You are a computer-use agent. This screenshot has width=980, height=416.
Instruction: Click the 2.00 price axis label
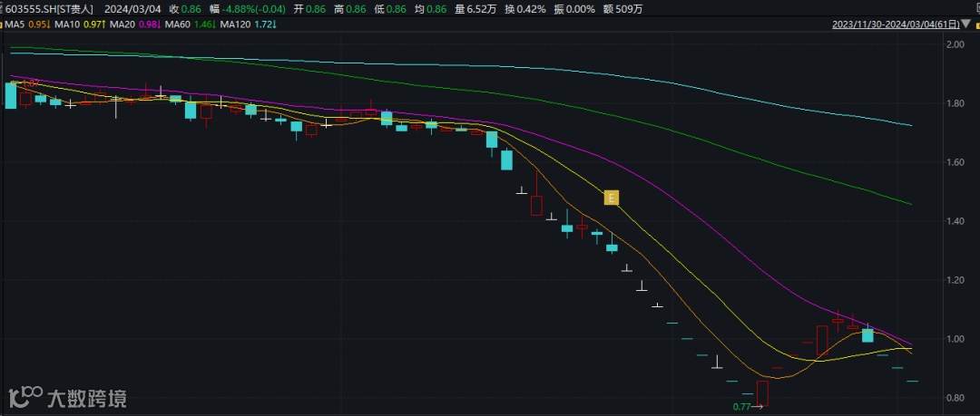click(955, 44)
